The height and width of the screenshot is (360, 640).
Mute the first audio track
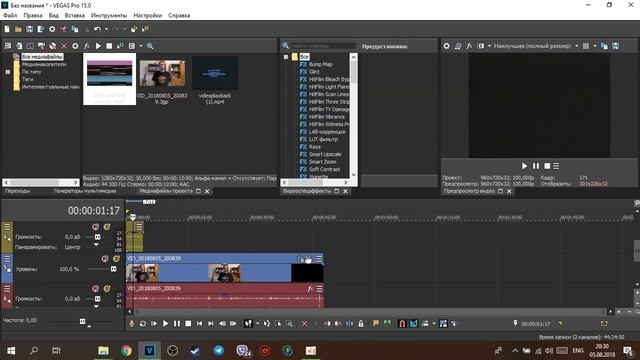click(x=96, y=227)
